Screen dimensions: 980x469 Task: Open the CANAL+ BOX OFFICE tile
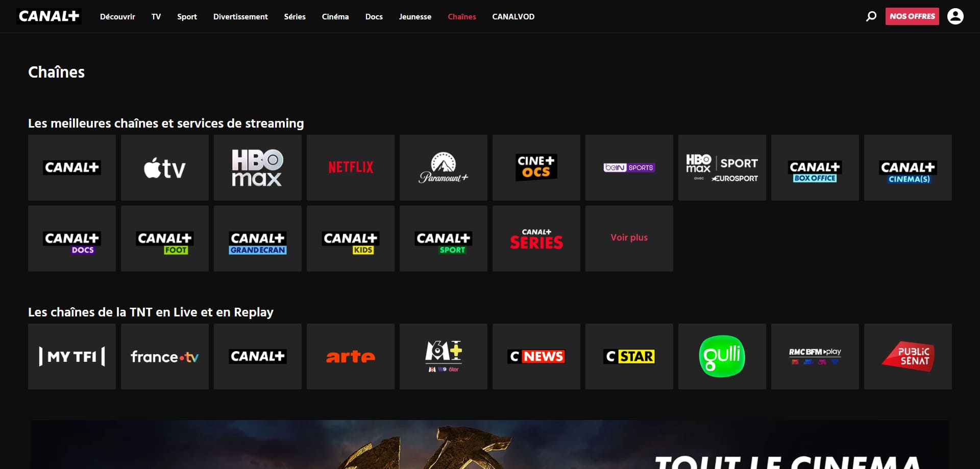pos(815,167)
